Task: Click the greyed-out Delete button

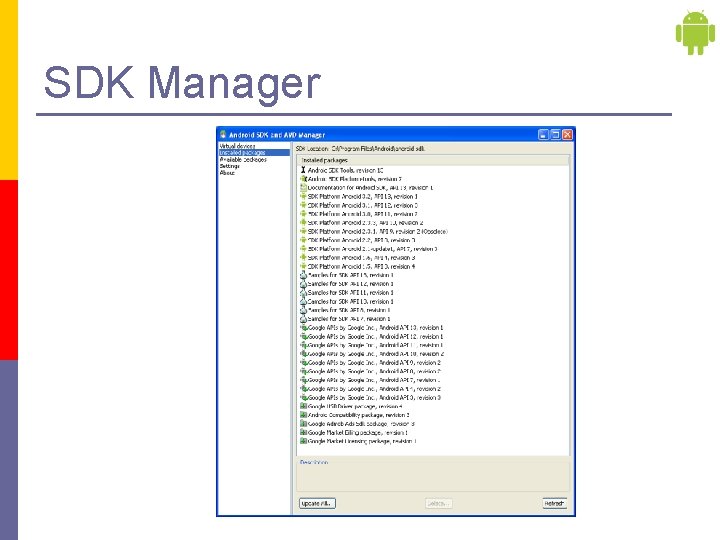Action: (x=438, y=503)
